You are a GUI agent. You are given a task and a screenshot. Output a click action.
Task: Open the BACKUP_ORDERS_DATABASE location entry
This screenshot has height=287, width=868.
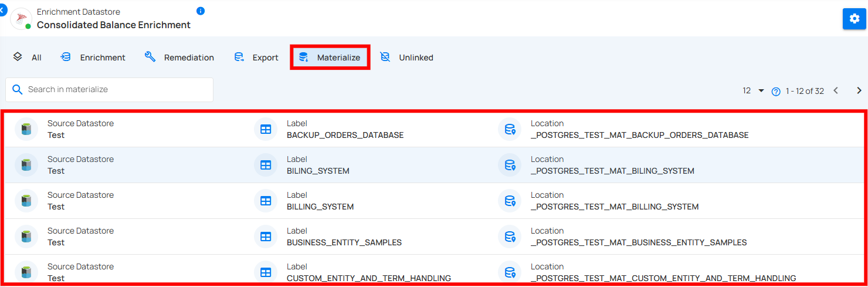coord(639,135)
